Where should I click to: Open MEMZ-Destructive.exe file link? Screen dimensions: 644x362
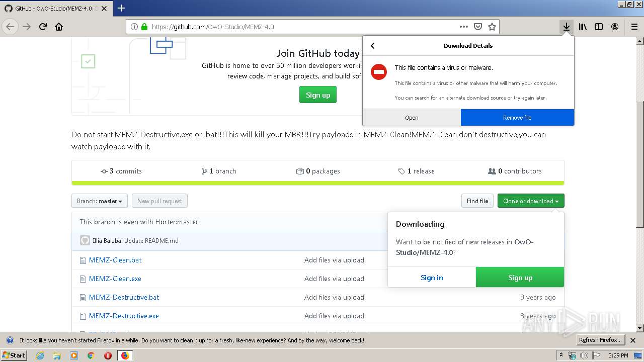tap(124, 316)
